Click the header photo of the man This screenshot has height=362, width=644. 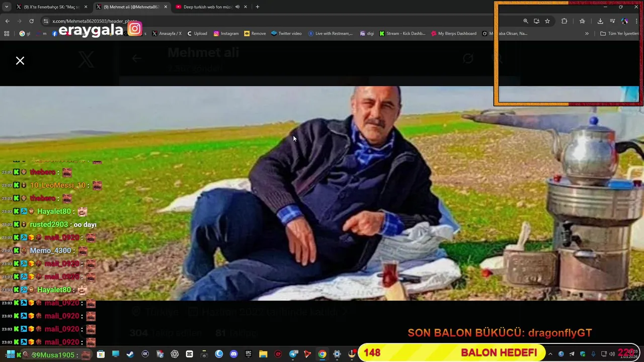click(322, 194)
